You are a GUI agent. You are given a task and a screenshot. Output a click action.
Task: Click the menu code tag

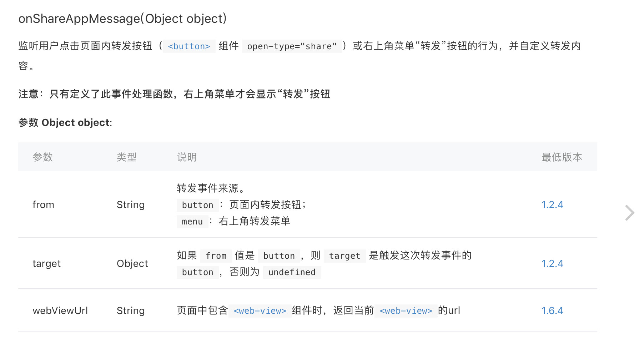point(192,222)
